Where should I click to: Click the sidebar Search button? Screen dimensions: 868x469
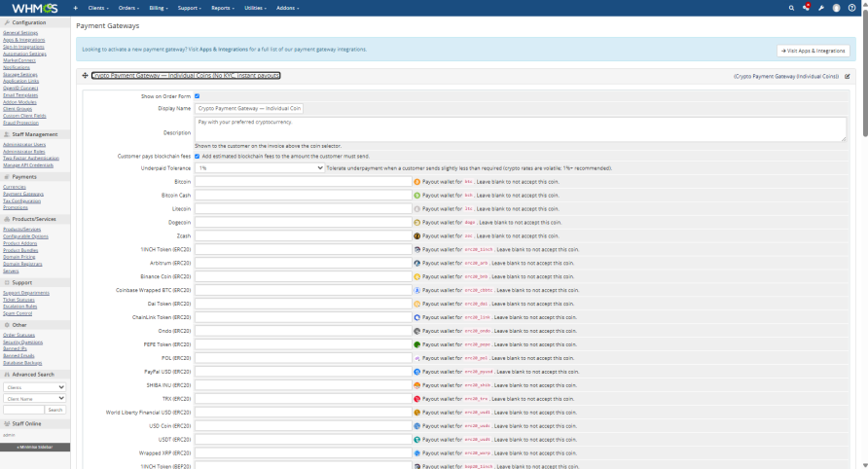(55, 410)
